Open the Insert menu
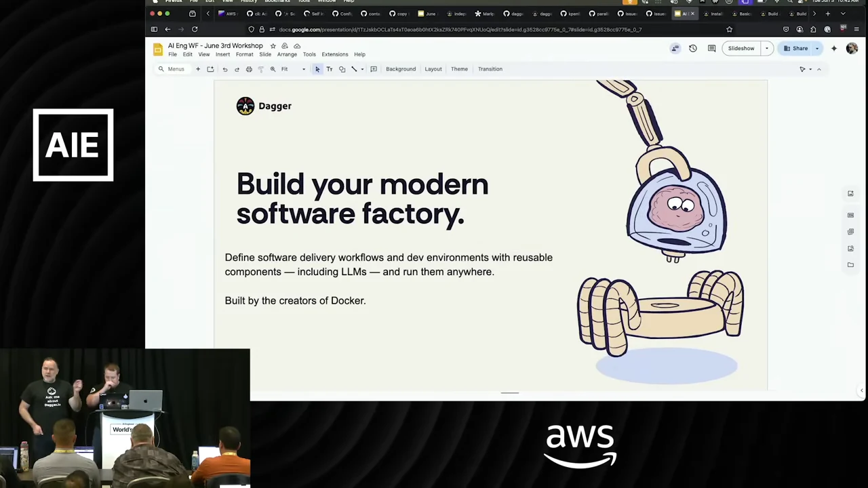 (x=222, y=54)
